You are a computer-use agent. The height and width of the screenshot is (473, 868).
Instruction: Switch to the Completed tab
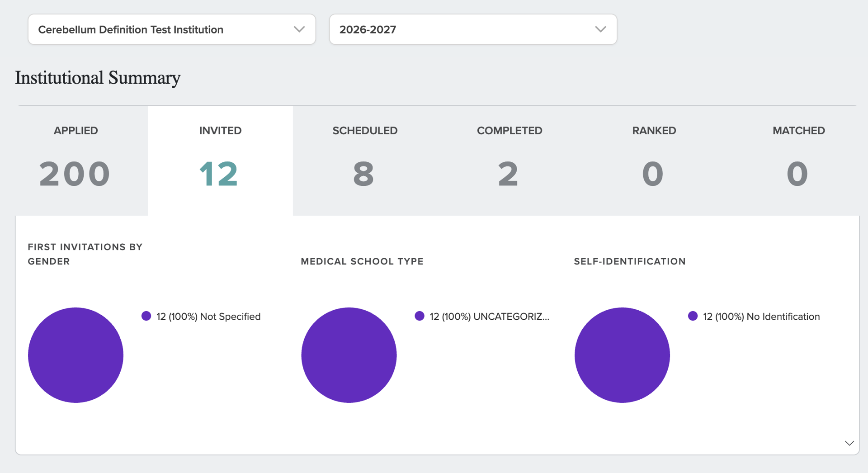509,161
